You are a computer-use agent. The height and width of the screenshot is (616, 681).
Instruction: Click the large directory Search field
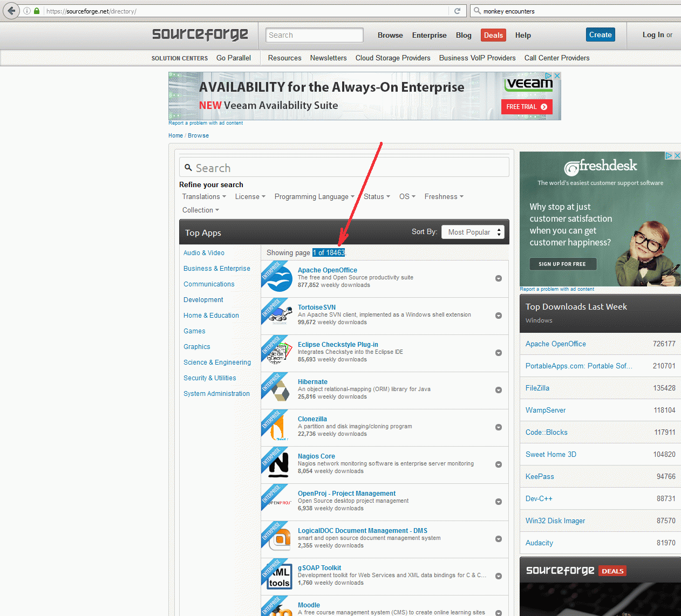tap(344, 167)
